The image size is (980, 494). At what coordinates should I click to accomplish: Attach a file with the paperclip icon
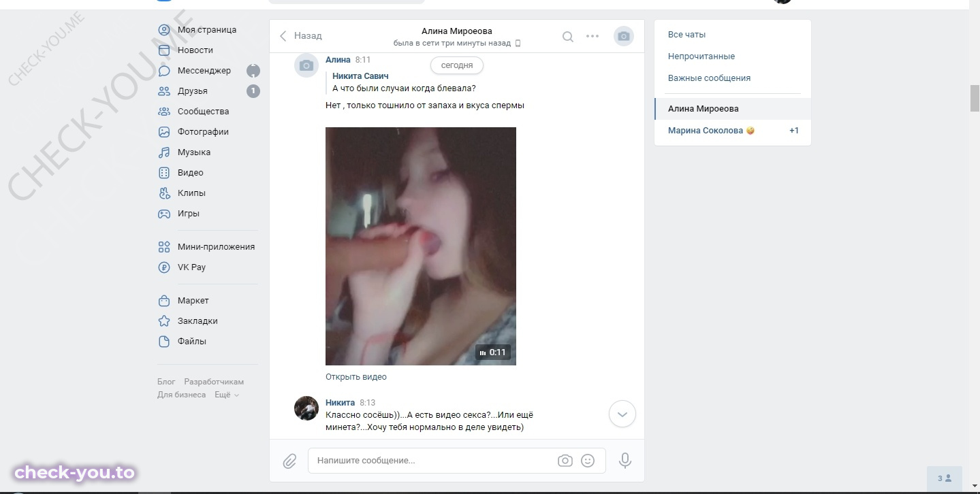[289, 461]
